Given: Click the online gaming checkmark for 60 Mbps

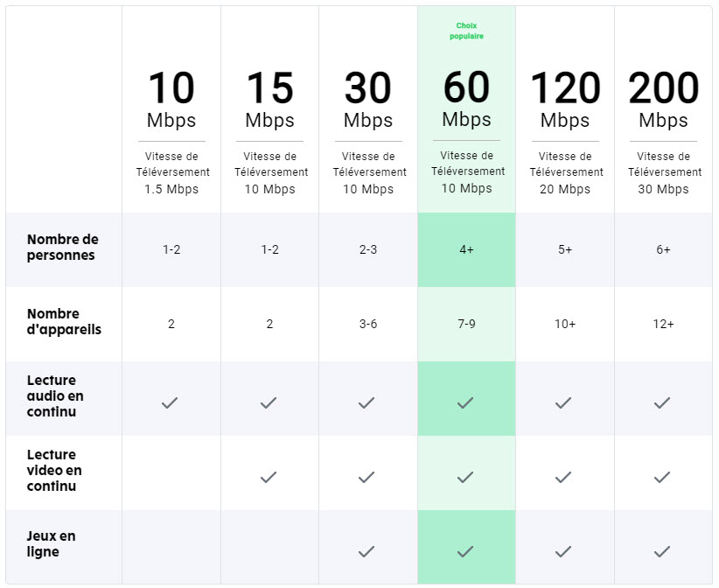Looking at the screenshot, I should coord(466,551).
